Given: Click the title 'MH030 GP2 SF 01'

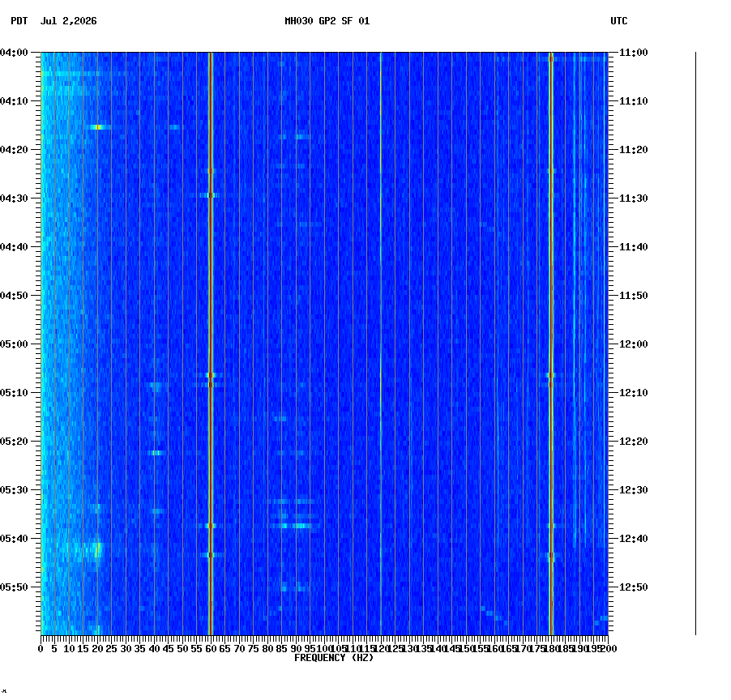Looking at the screenshot, I should coord(327,21).
